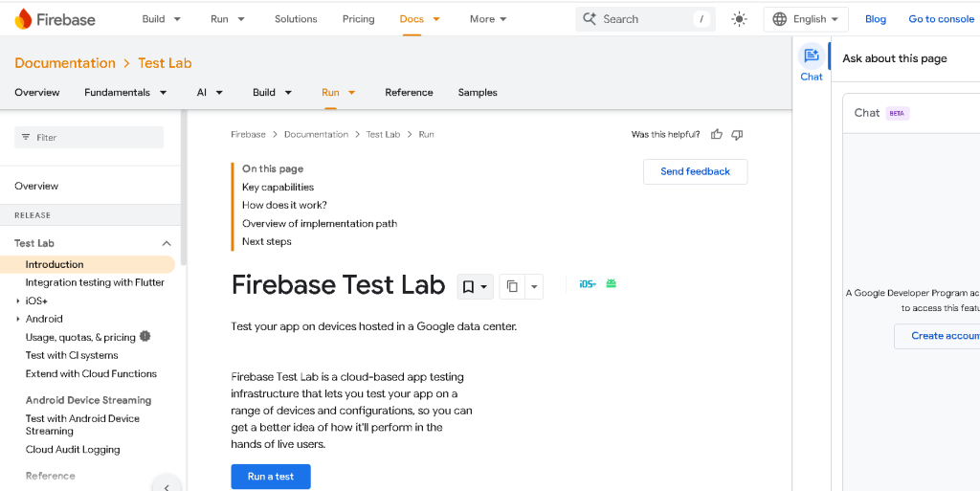
Task: Switch to the Reference documentation tab
Action: [409, 93]
